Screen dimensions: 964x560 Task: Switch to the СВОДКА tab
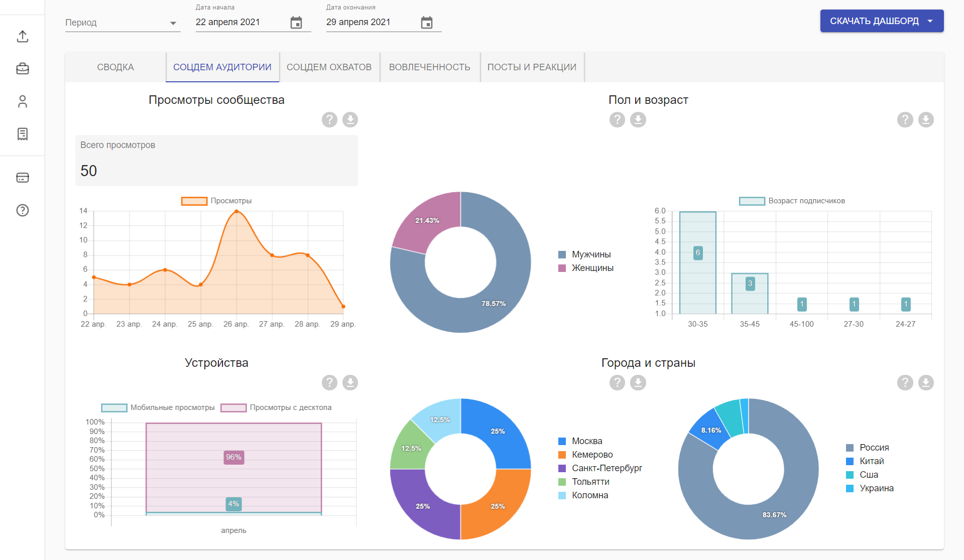point(115,67)
